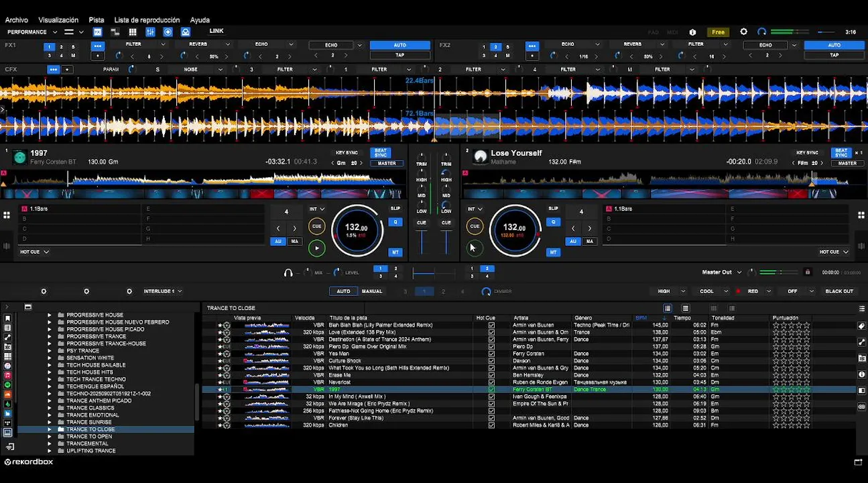Open Lista de reproducción menu
This screenshot has width=868, height=483.
(147, 20)
